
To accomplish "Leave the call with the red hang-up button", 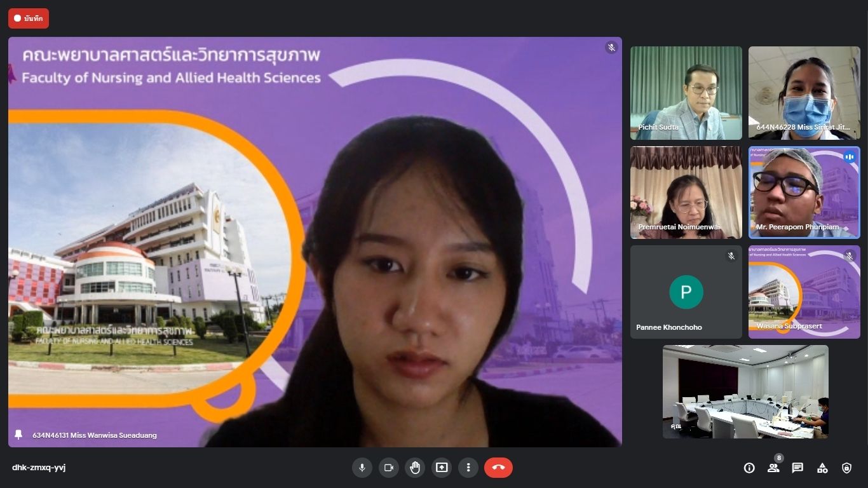I will [498, 468].
